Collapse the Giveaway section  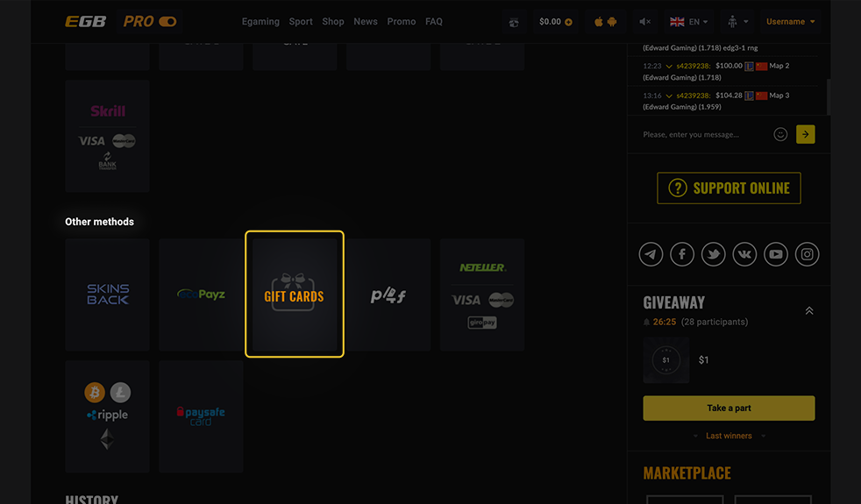pyautogui.click(x=808, y=311)
